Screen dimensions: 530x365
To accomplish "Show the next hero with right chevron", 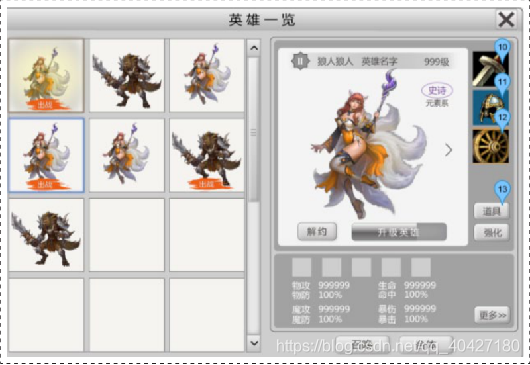I will pos(448,150).
